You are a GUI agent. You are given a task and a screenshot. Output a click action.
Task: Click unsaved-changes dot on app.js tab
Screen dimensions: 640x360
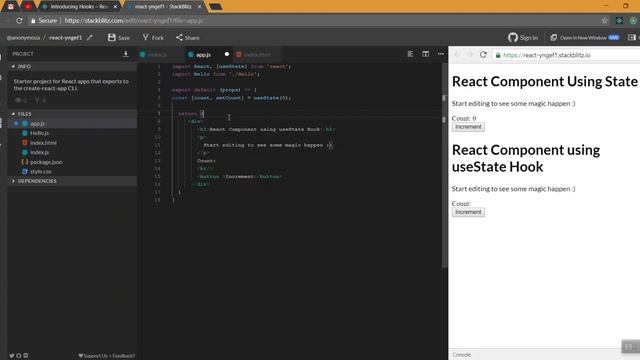click(x=227, y=54)
